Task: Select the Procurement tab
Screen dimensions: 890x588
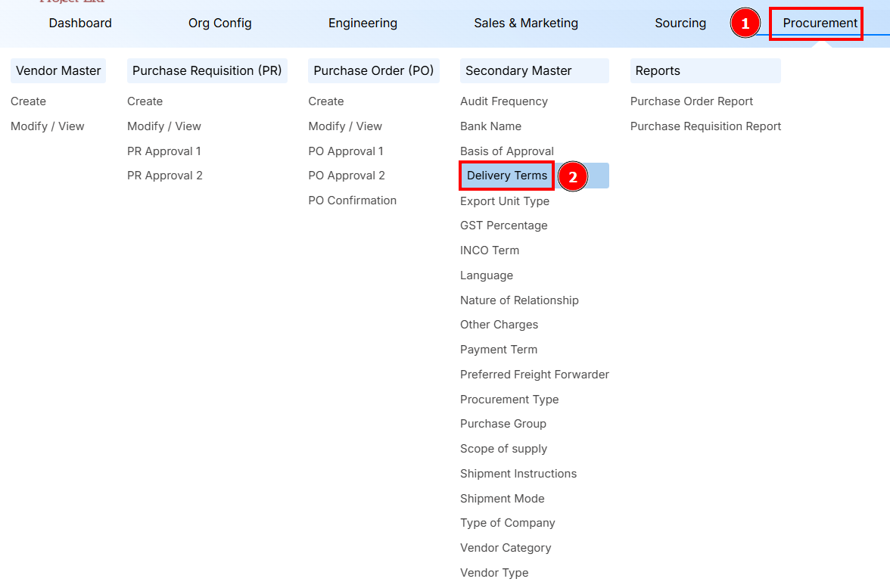Action: coord(816,23)
